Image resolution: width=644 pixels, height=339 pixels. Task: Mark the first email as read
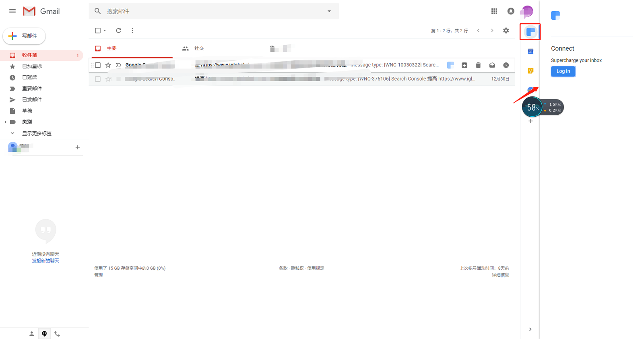click(492, 65)
